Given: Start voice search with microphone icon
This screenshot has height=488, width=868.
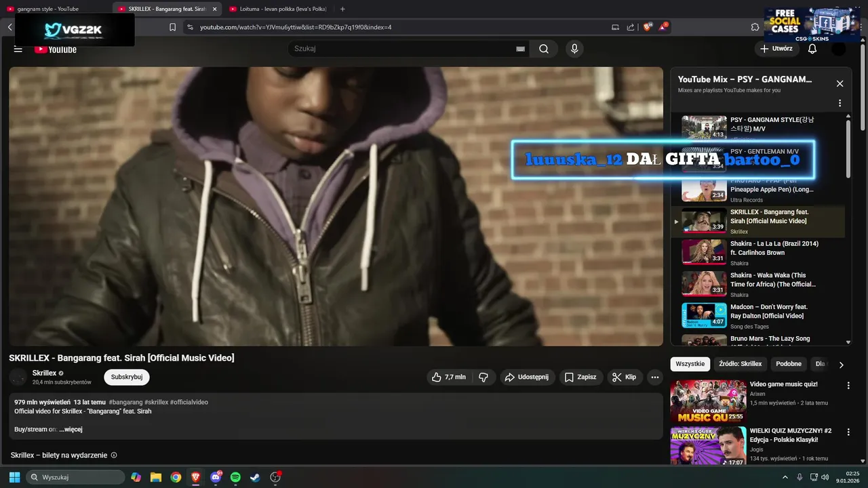Looking at the screenshot, I should (x=574, y=49).
